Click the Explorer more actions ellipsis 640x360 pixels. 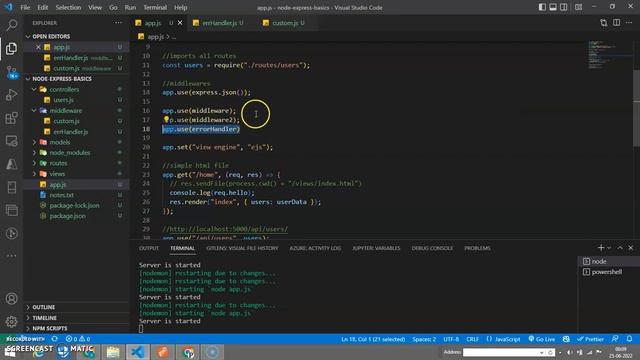click(x=118, y=23)
